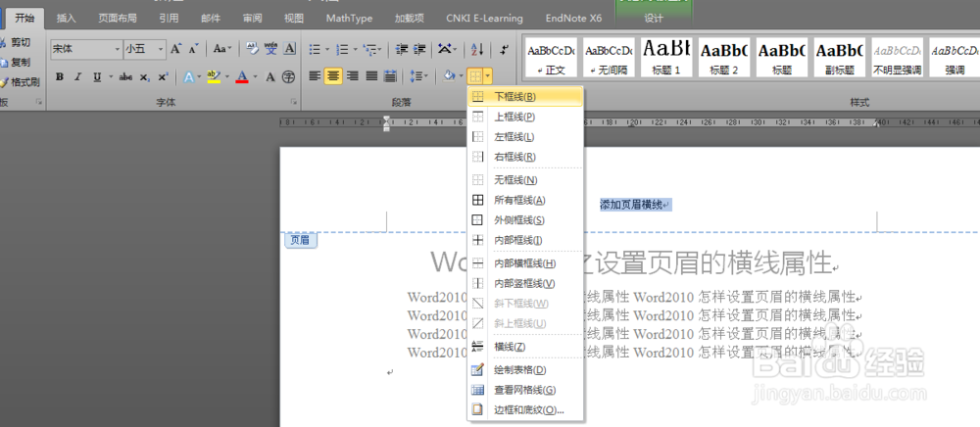Choose 查看网格线 view gridlines
Image resolution: width=980 pixels, height=427 pixels.
pyautogui.click(x=525, y=390)
